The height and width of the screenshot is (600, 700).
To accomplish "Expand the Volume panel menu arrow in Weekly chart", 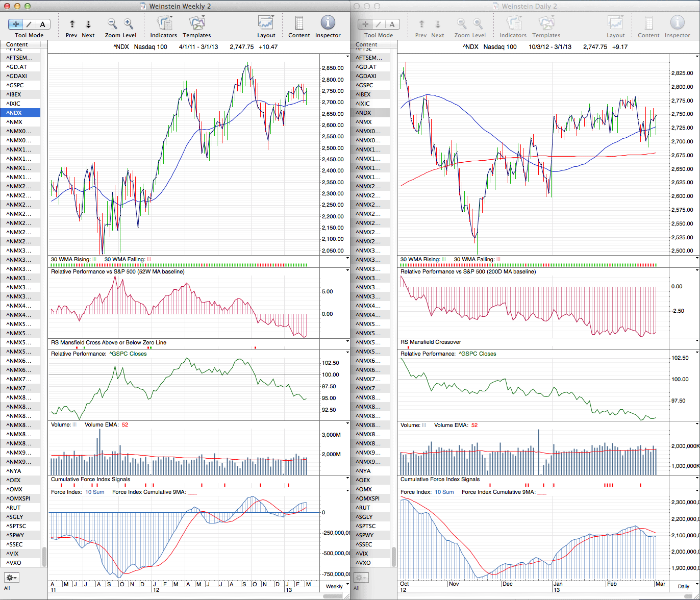I will pyautogui.click(x=347, y=423).
